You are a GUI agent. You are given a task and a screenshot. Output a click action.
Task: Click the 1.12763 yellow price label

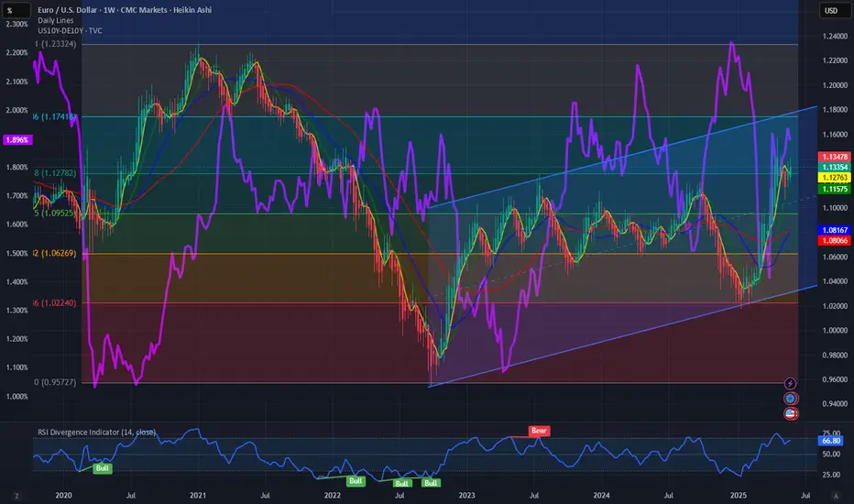835,178
